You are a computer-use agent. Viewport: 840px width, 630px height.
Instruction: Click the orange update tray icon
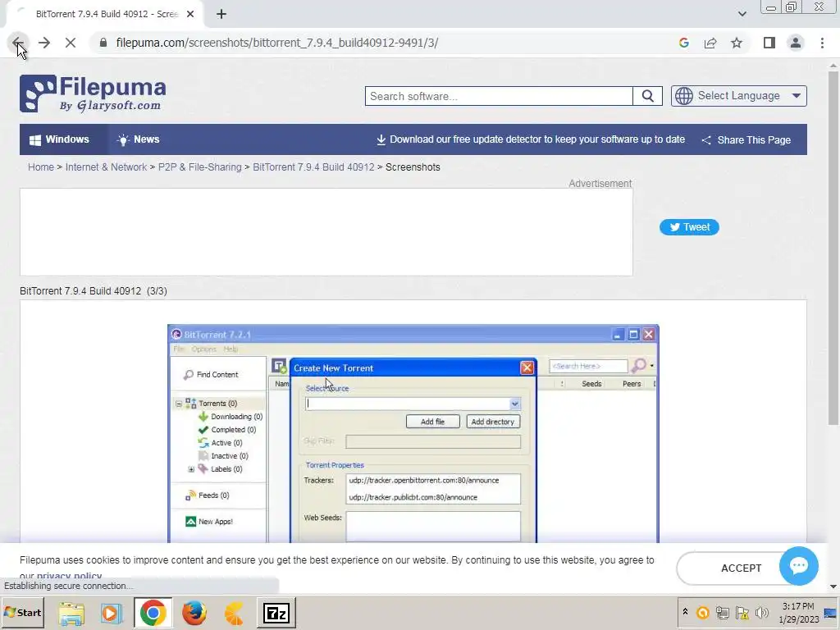702,612
